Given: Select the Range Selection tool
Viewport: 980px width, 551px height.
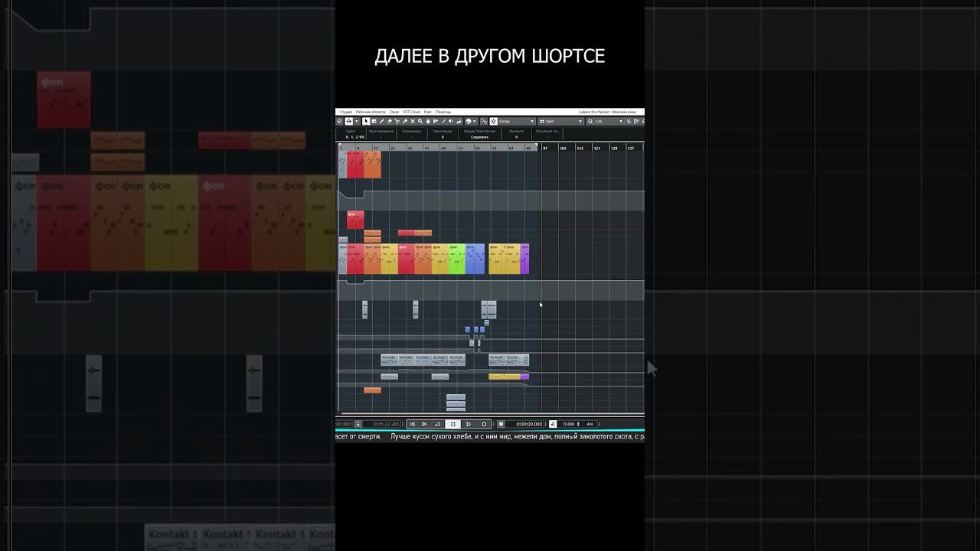Looking at the screenshot, I should pyautogui.click(x=374, y=121).
